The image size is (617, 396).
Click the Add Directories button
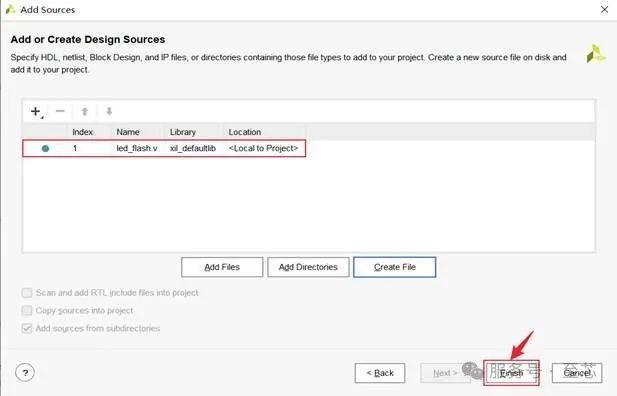308,267
